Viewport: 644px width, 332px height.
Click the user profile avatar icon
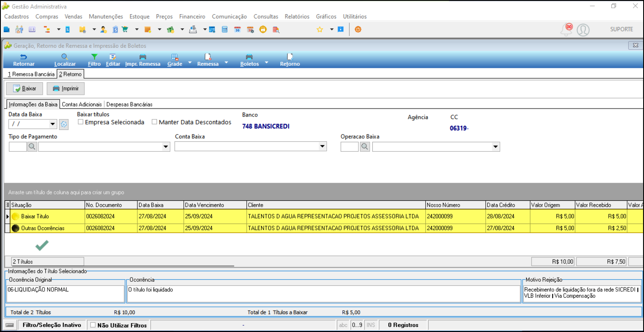pyautogui.click(x=583, y=30)
